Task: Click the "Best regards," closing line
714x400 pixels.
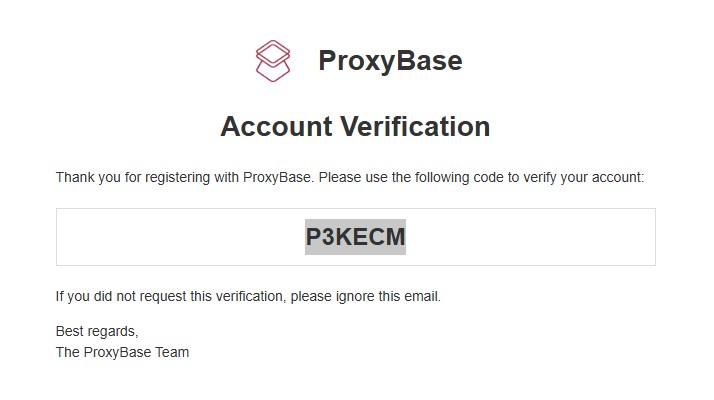Action: (x=97, y=331)
